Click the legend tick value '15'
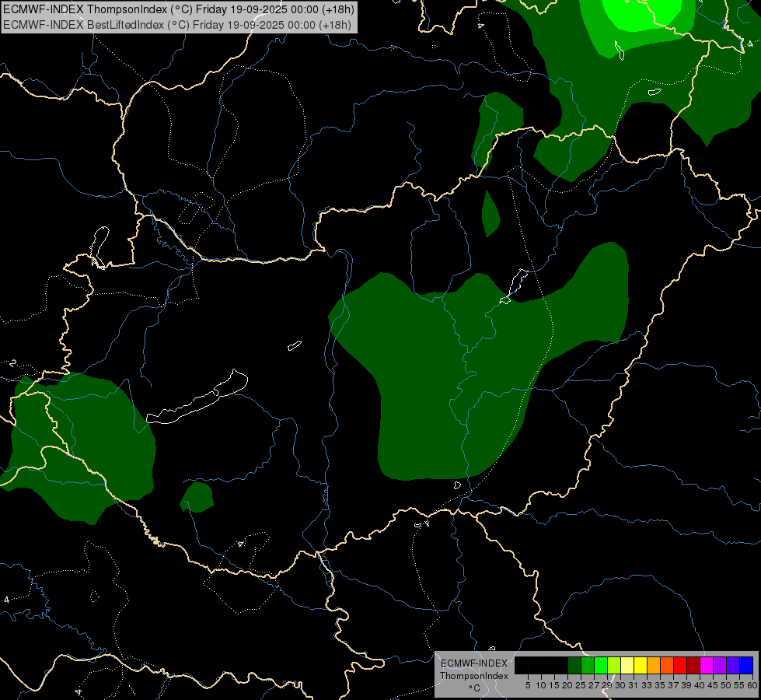 554,685
